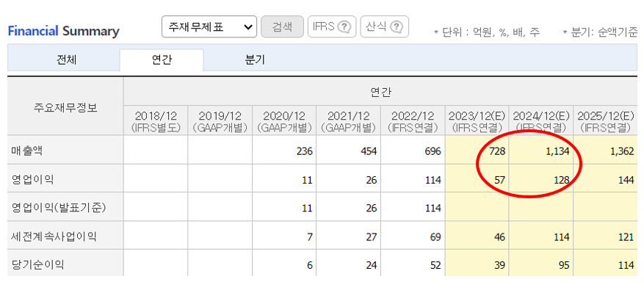Click the 매출액 value 1,134

(558, 151)
